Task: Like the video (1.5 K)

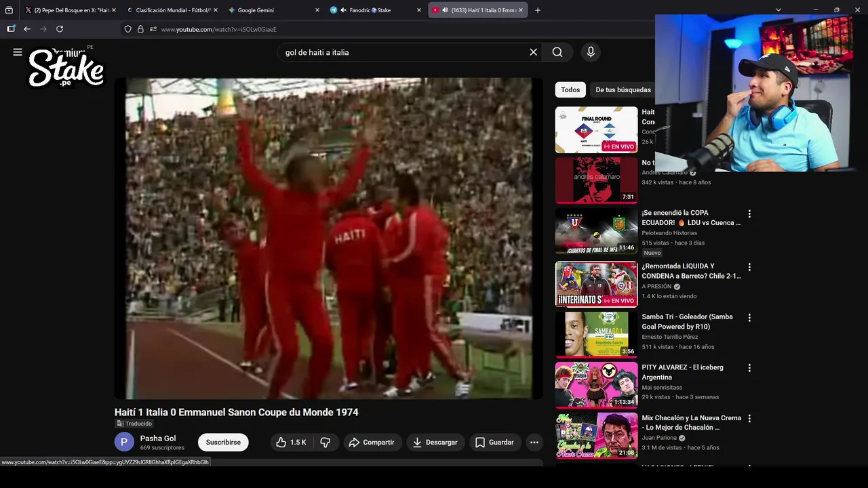Action: (x=291, y=443)
